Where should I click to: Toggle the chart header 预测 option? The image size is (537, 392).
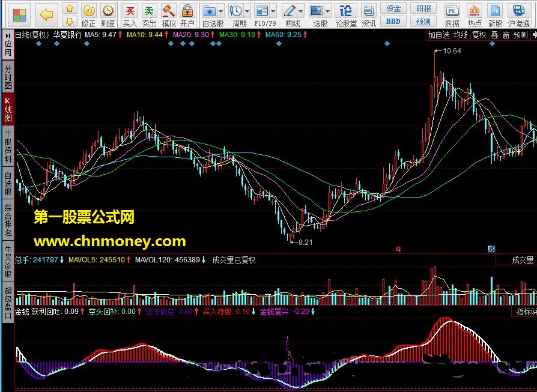(521, 35)
